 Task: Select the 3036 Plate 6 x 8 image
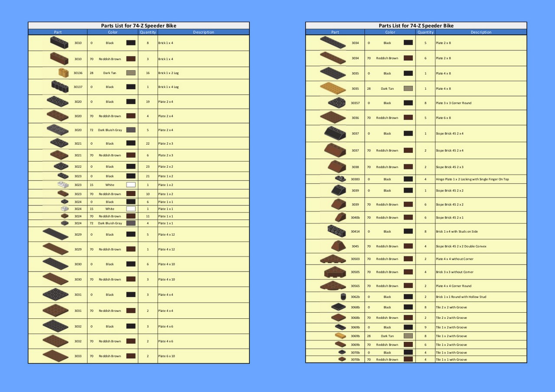tap(333, 117)
